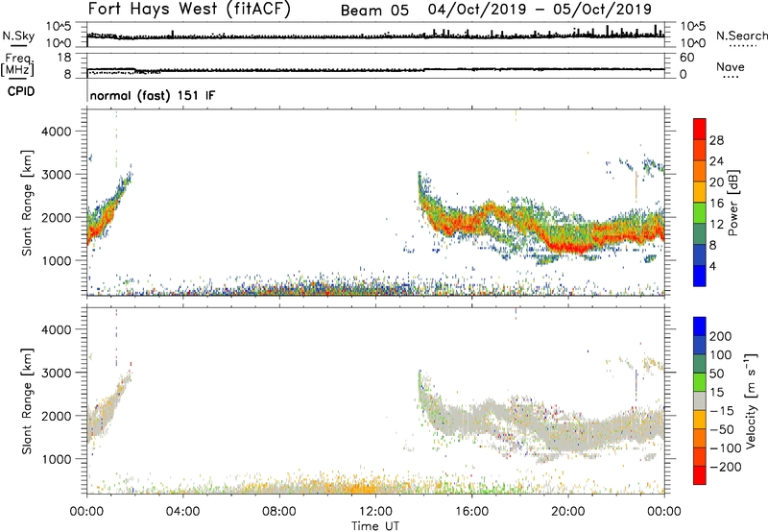
Task: Click the 'CPID' label
Action: (x=21, y=91)
